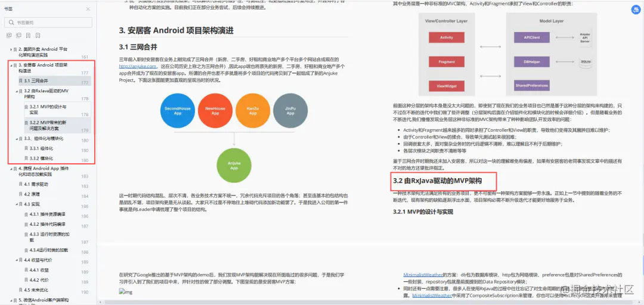Open bookmark 4.3.4运行时类的加载
Viewport: 644px width, 305px height.
48,250
